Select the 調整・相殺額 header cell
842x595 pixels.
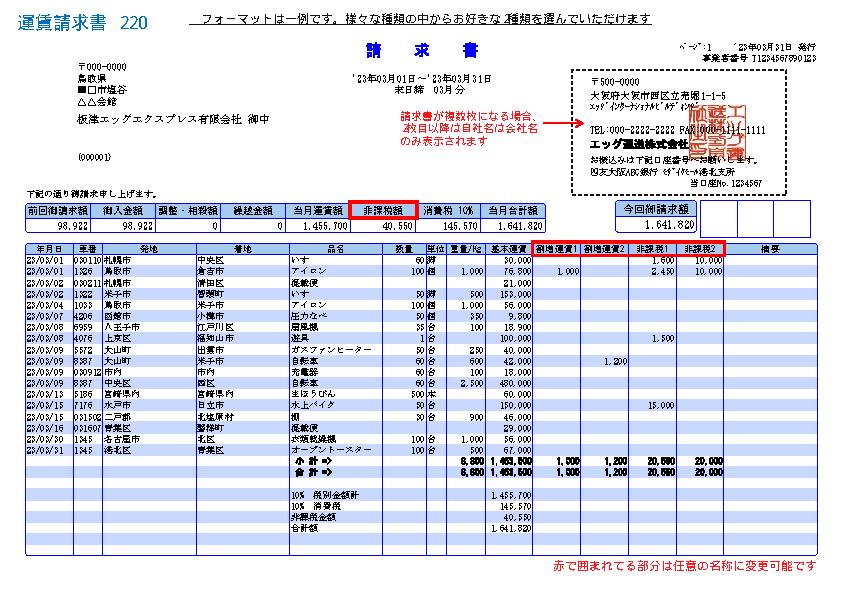[x=187, y=211]
